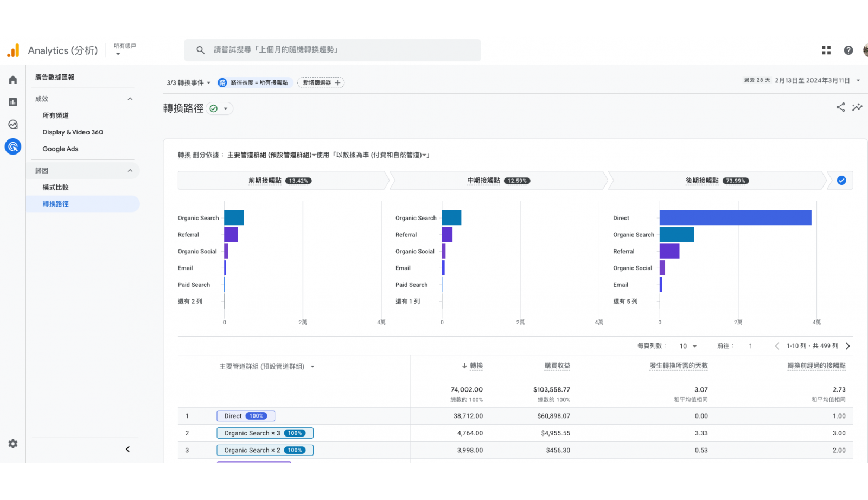Sort by 購買收益 column header
Image resolution: width=868 pixels, height=500 pixels.
[557, 366]
